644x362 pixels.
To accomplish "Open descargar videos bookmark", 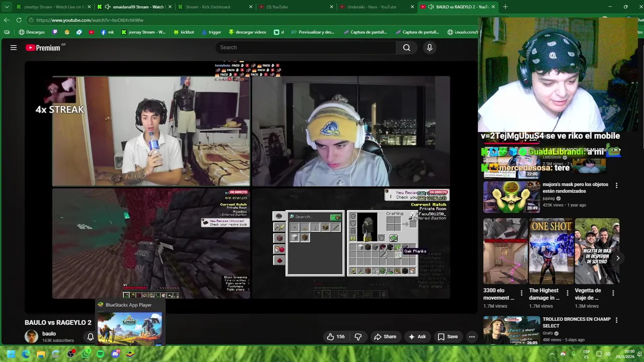I will tap(247, 32).
